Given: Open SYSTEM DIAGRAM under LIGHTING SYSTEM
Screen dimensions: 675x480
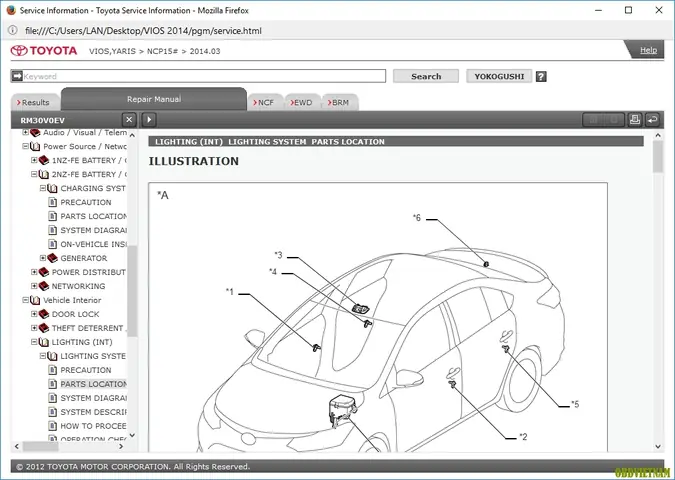Looking at the screenshot, I should 93,398.
